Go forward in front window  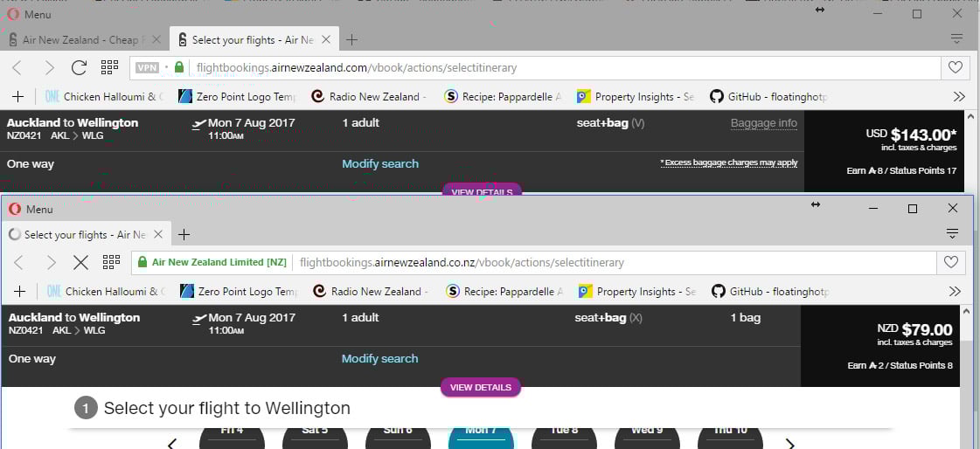(x=51, y=262)
